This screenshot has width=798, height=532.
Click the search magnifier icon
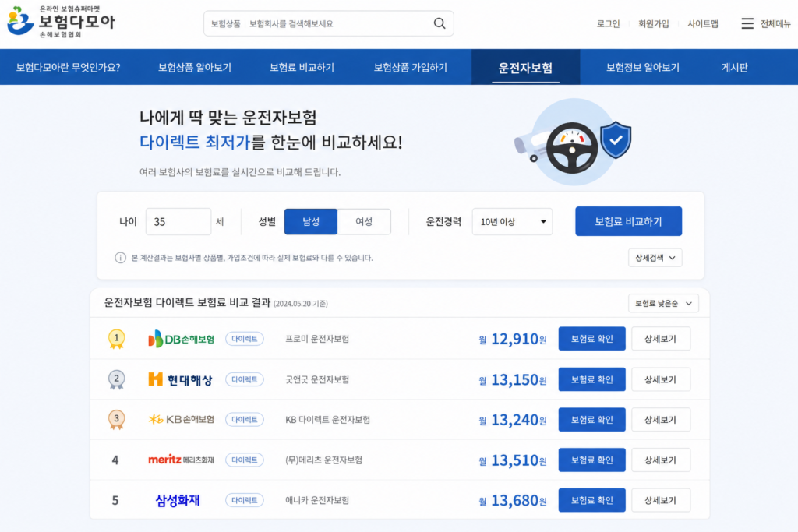[440, 23]
